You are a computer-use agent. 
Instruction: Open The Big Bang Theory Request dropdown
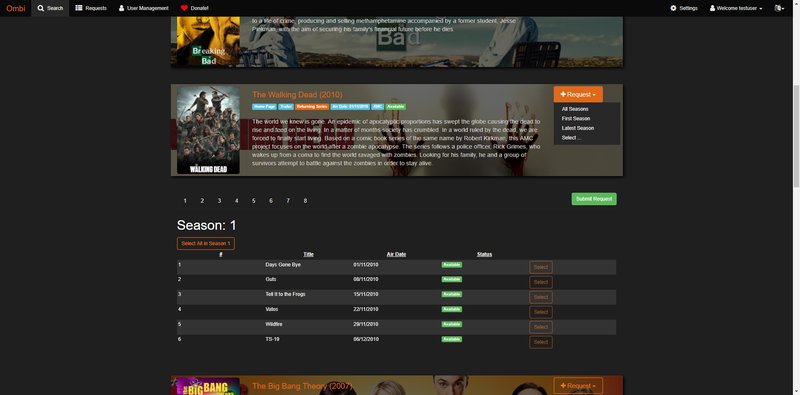578,386
